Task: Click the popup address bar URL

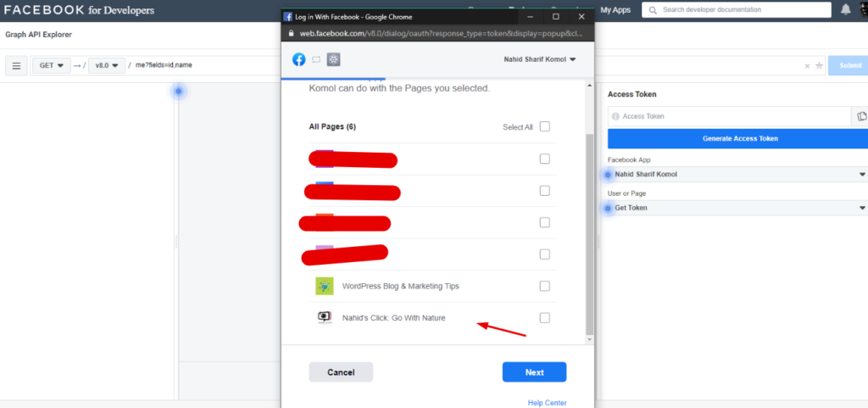Action: [441, 33]
